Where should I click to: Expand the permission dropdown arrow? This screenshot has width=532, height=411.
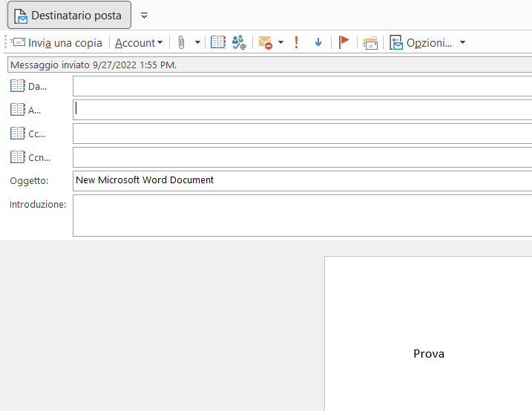point(280,43)
